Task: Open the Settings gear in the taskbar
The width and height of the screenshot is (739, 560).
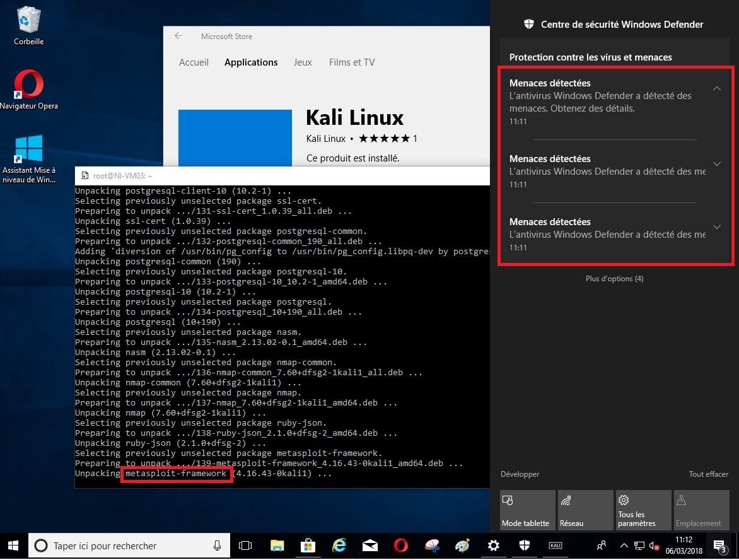Action: pyautogui.click(x=494, y=545)
